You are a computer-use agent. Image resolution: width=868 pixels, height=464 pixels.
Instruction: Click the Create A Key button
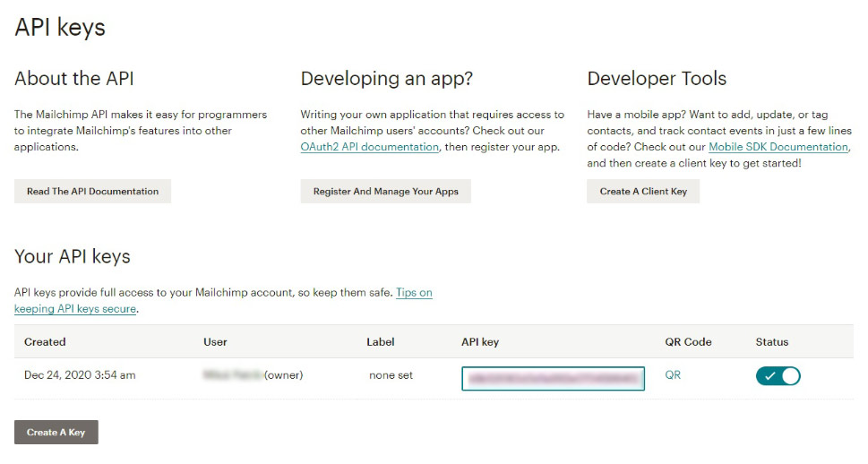[x=56, y=432]
